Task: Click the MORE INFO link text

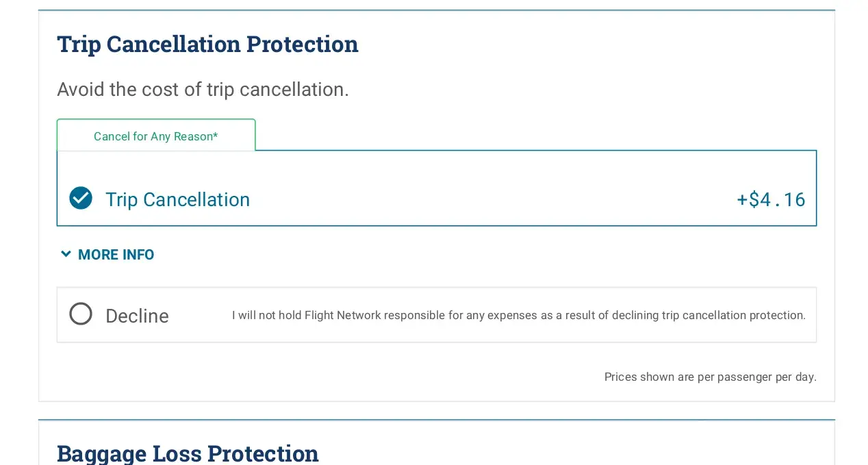Action: point(116,255)
